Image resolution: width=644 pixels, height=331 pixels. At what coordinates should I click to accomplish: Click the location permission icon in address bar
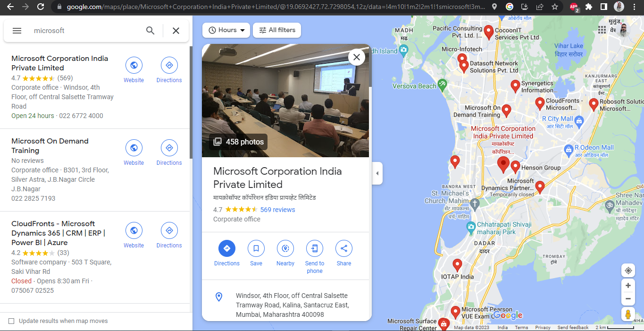point(494,7)
